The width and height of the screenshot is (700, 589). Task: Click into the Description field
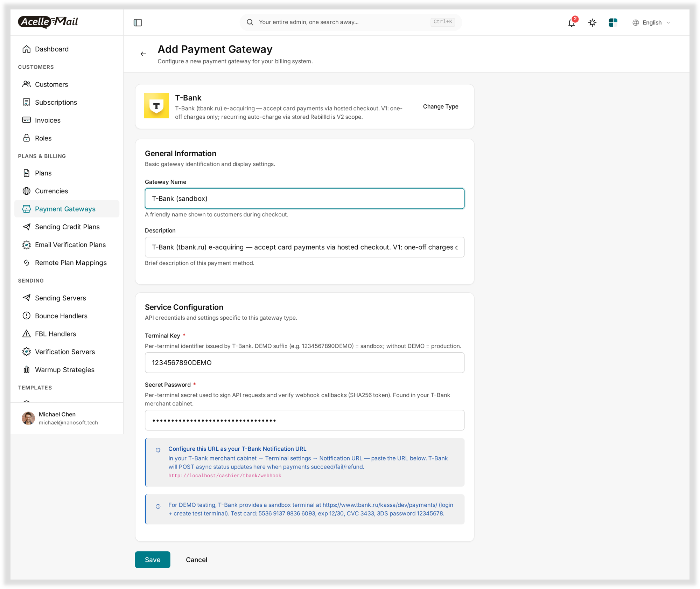pos(304,247)
